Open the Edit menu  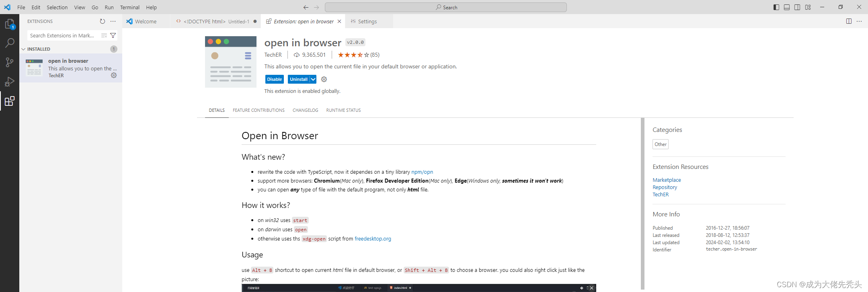(x=36, y=7)
